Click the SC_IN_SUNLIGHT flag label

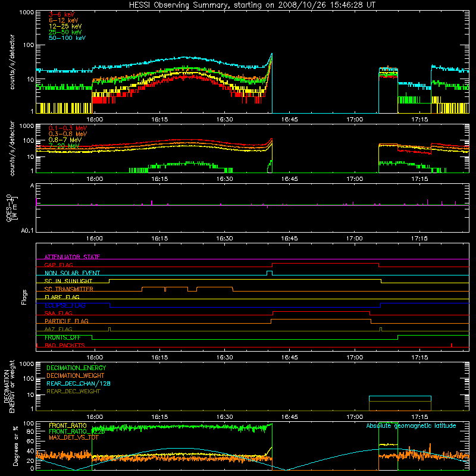(68, 281)
